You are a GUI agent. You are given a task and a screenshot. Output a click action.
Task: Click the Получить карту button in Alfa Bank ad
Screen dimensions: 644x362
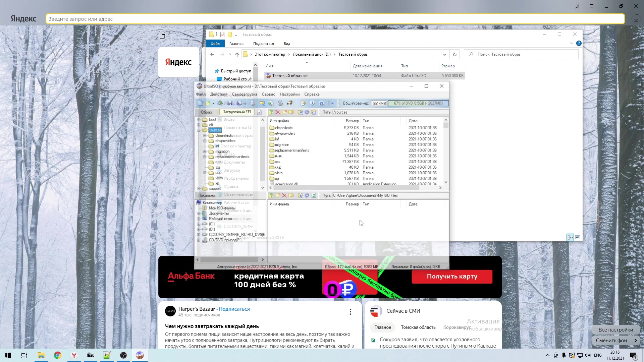(452, 277)
